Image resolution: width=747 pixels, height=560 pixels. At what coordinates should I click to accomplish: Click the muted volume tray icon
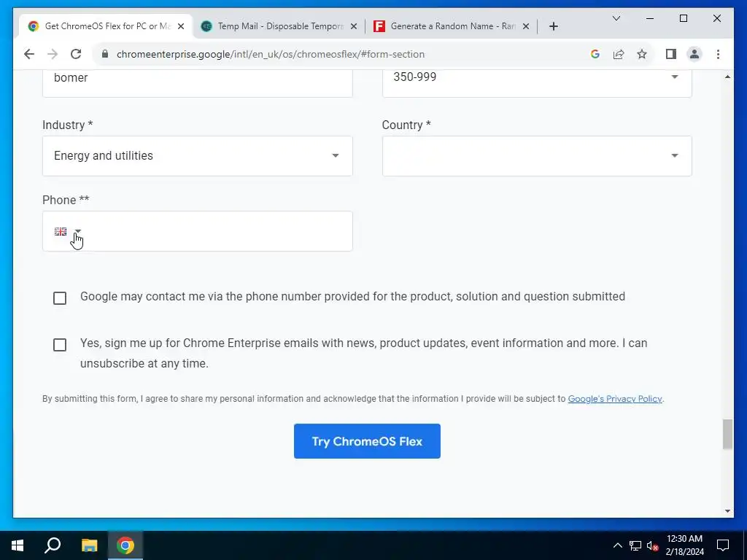click(x=652, y=545)
